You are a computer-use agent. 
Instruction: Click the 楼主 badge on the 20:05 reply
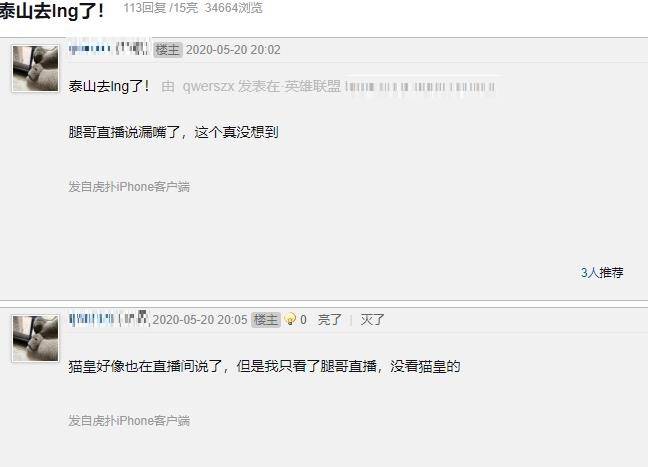266,319
